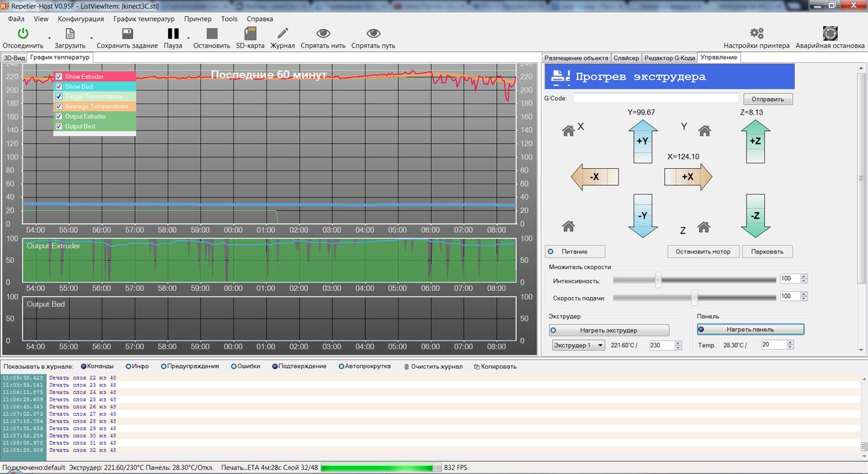
Task: Open the Конфигурация menu
Action: click(81, 19)
